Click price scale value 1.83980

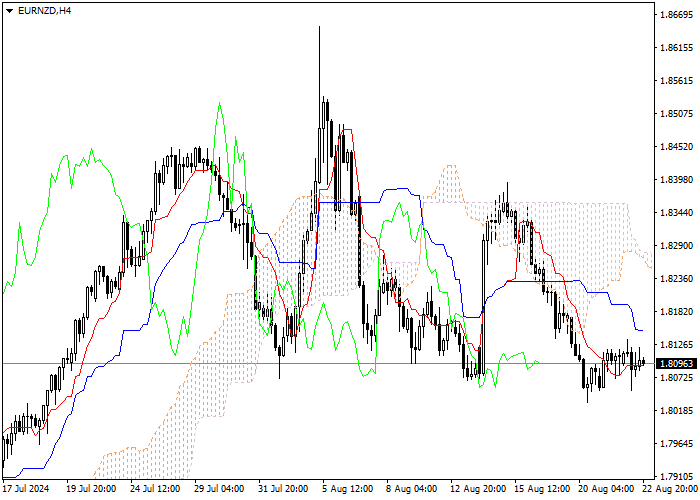click(x=676, y=179)
